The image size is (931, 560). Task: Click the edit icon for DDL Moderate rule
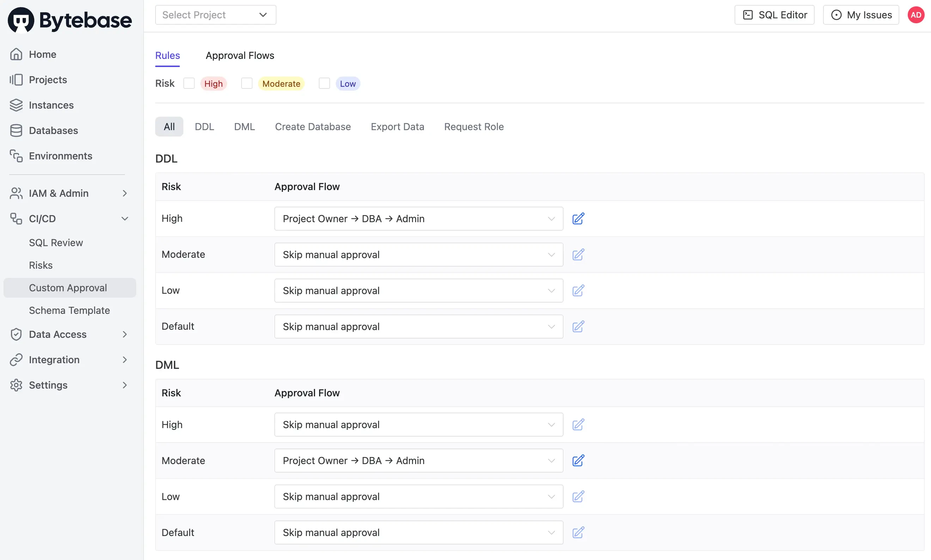[x=578, y=254]
